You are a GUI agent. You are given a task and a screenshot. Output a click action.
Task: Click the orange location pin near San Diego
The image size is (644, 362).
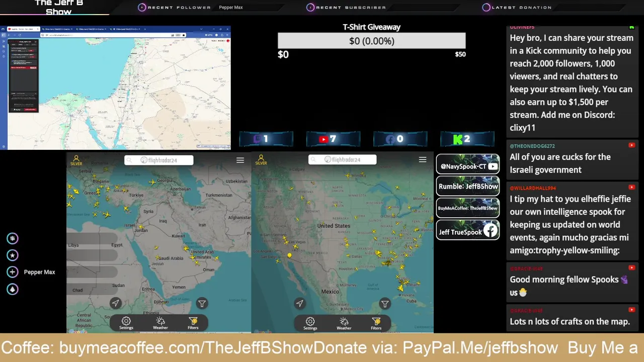[289, 255]
